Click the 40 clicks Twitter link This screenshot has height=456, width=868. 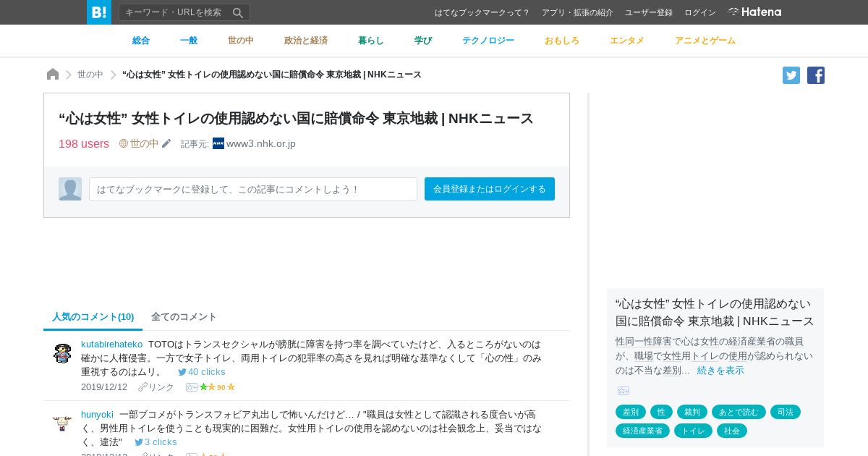[x=202, y=371]
